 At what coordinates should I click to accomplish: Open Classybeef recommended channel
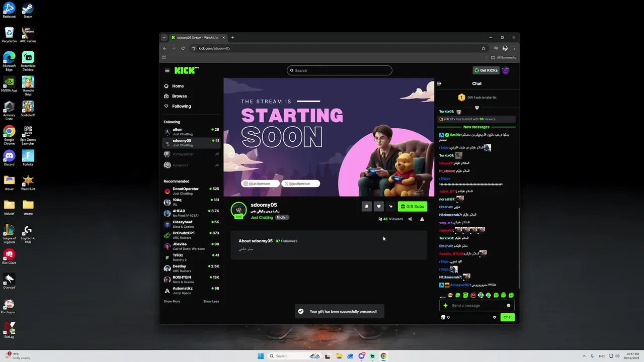(191, 224)
